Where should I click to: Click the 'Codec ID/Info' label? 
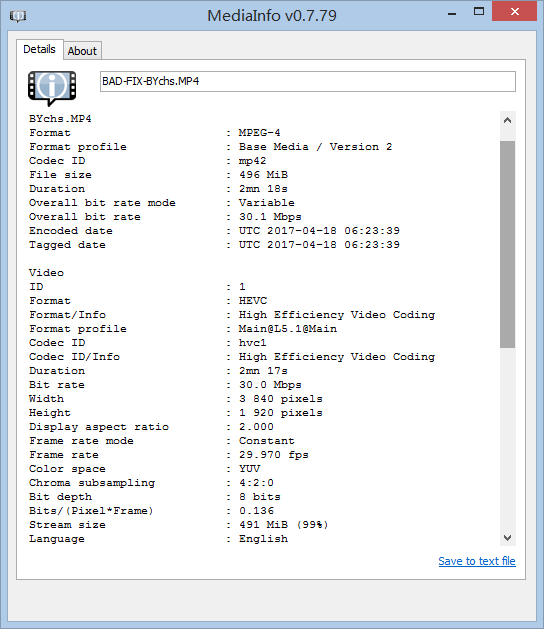tap(74, 357)
